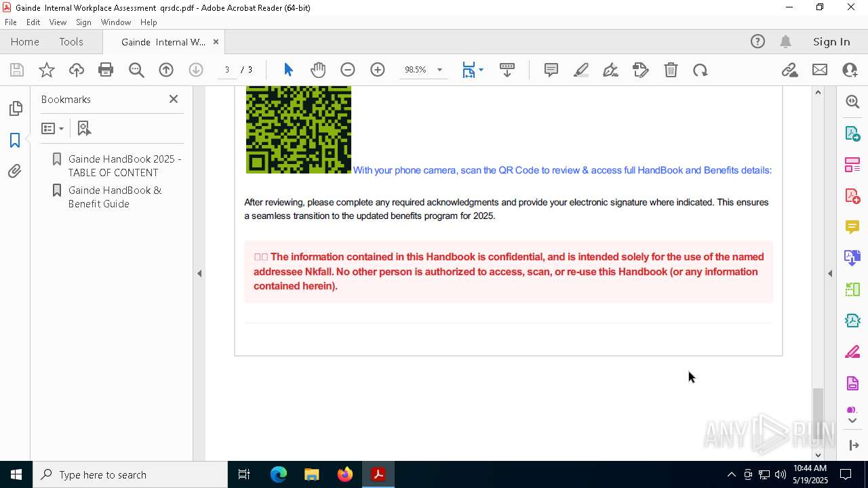The image size is (868, 488).
Task: Go to the previous page
Action: [166, 70]
